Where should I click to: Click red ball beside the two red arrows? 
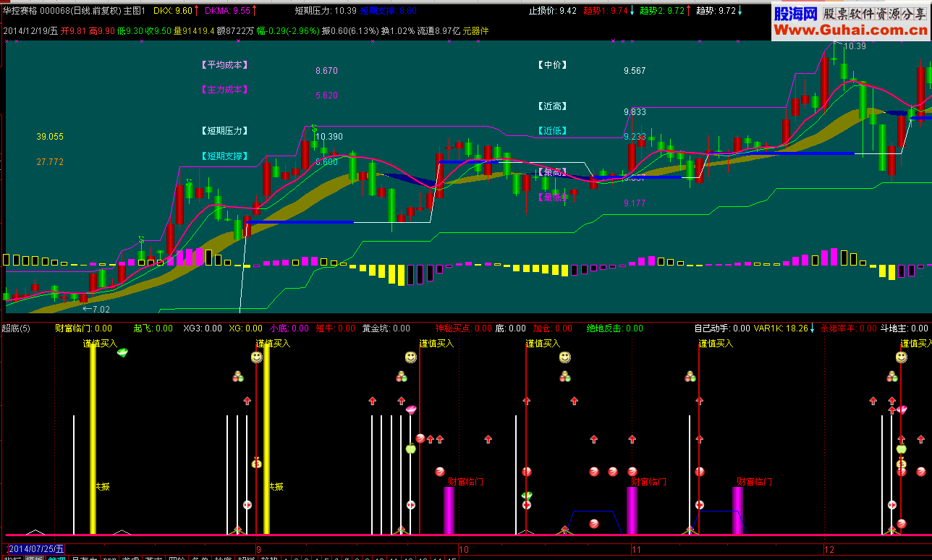click(420, 438)
